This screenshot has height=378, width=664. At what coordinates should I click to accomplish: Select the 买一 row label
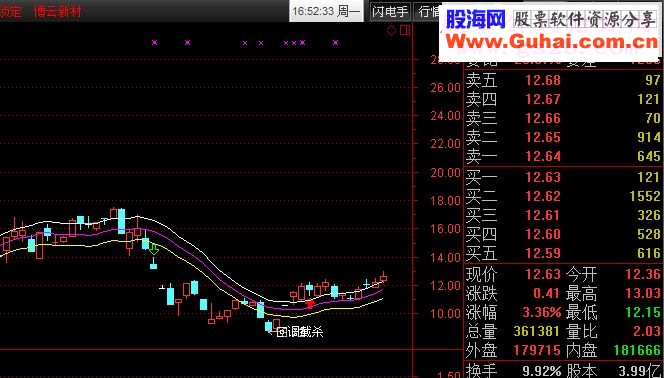[x=481, y=177]
